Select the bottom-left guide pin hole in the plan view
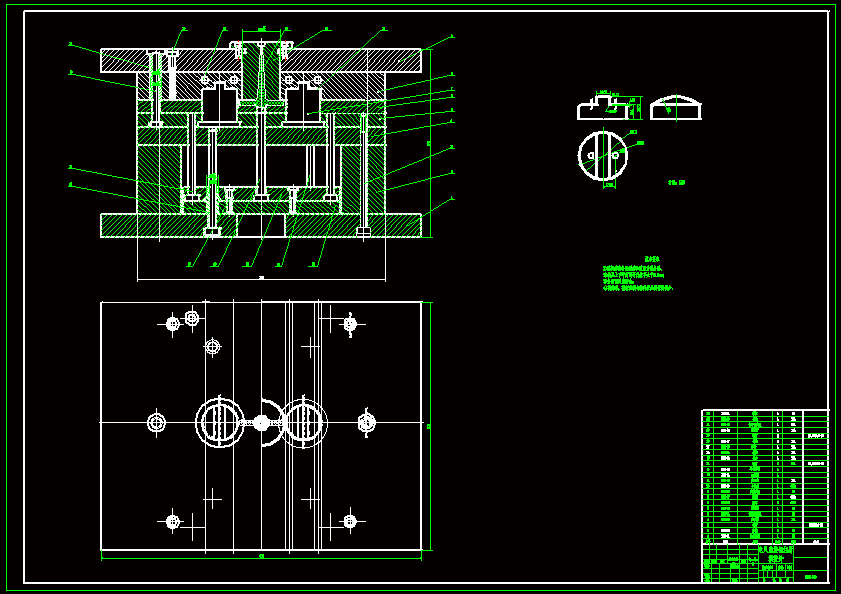 172,521
